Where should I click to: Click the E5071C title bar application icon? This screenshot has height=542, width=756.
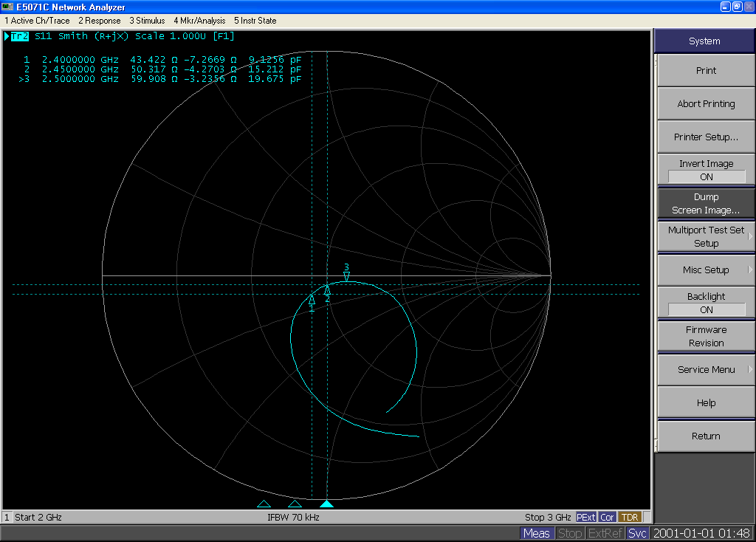click(6, 6)
